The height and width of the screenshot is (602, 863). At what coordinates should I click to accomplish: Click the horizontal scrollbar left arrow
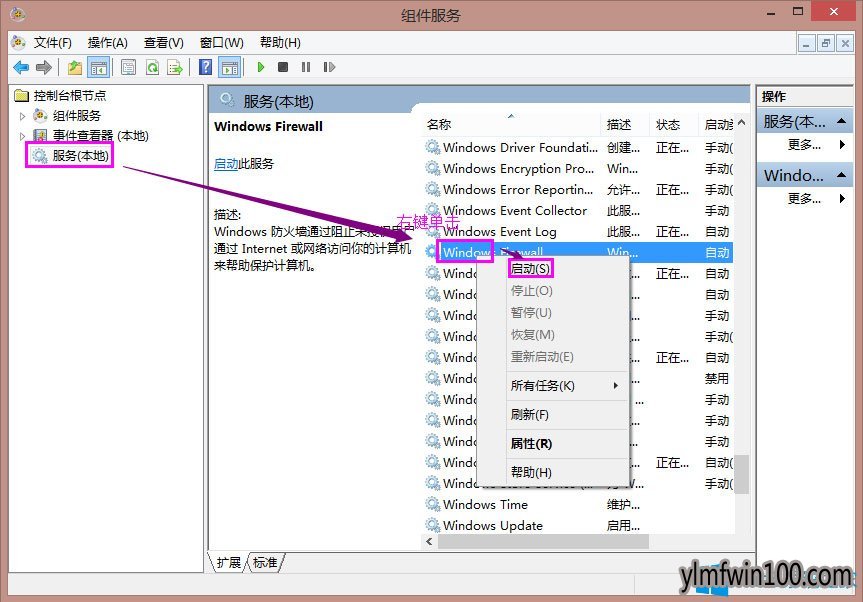[430, 541]
